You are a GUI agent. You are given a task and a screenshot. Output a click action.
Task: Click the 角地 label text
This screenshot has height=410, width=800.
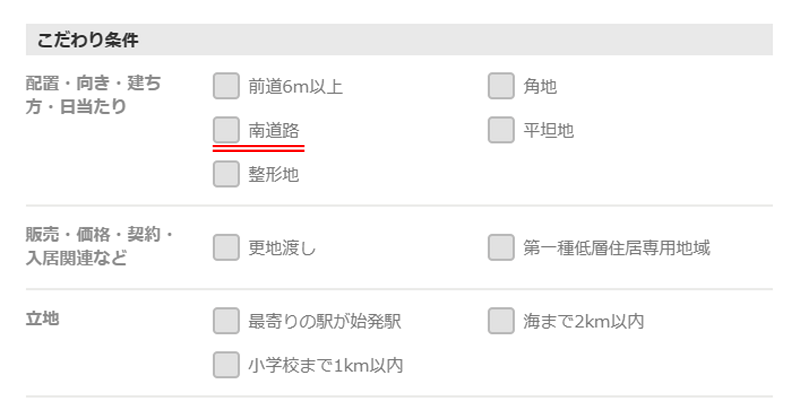[x=540, y=87]
